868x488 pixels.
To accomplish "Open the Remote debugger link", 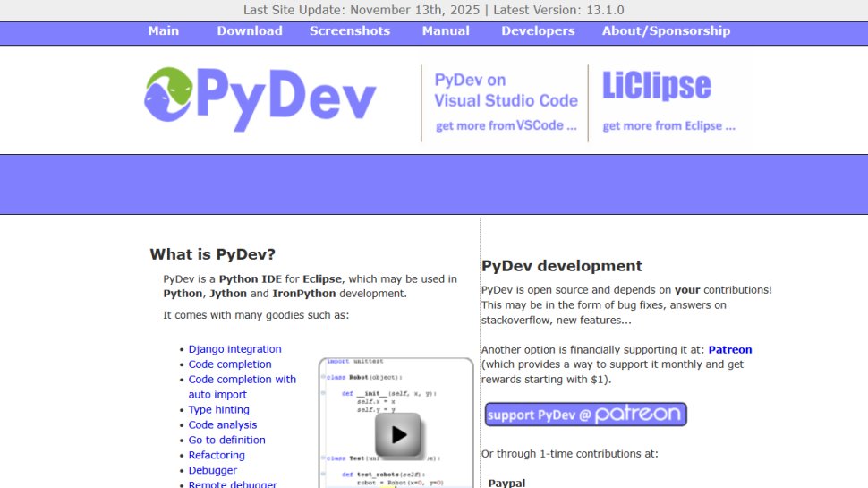I will pyautogui.click(x=233, y=484).
